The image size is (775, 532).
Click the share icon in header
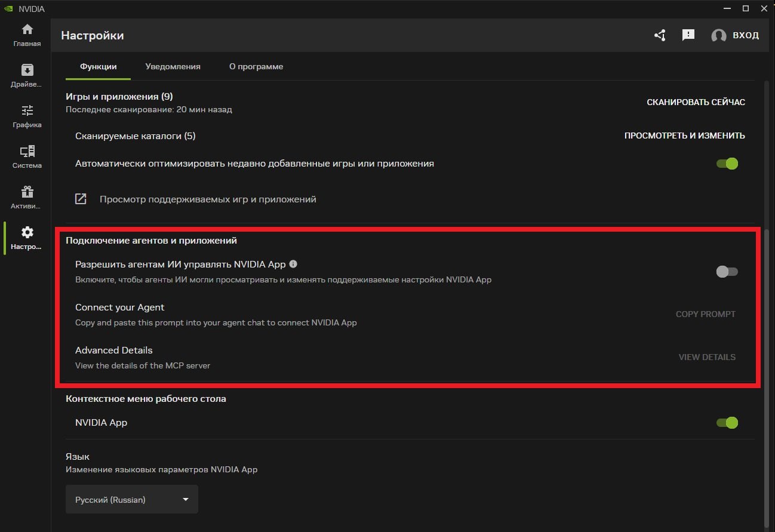click(660, 35)
